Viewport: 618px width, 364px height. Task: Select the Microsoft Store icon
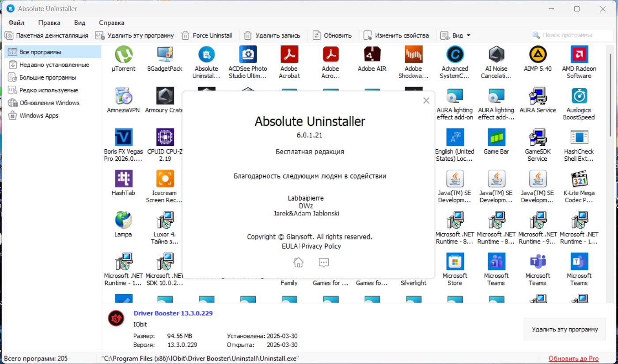pyautogui.click(x=455, y=262)
